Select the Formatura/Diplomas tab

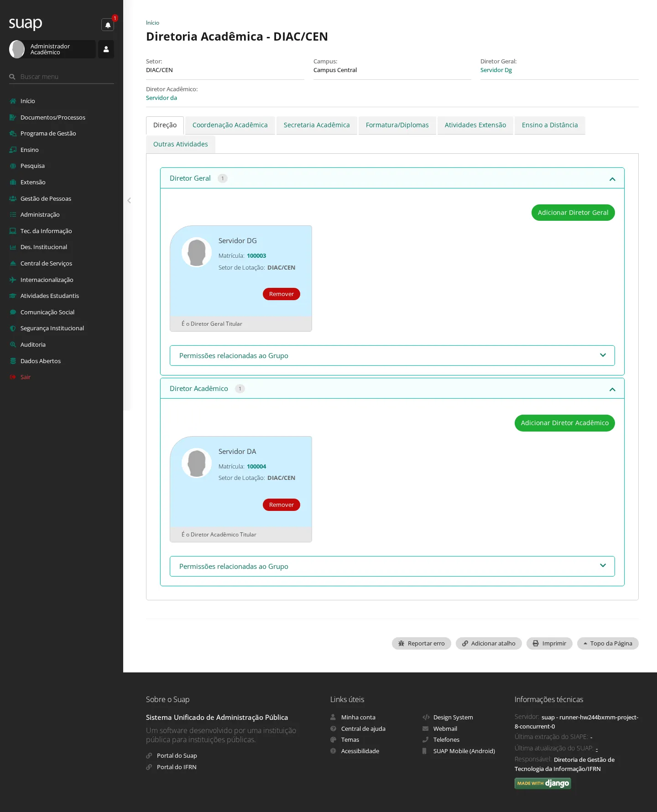397,125
